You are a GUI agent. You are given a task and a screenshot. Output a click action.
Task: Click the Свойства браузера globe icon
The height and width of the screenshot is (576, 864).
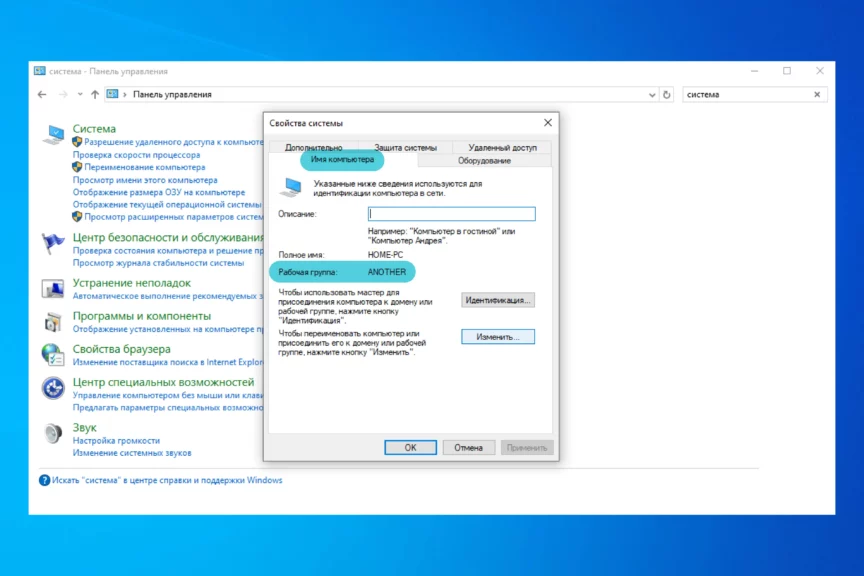(x=53, y=354)
